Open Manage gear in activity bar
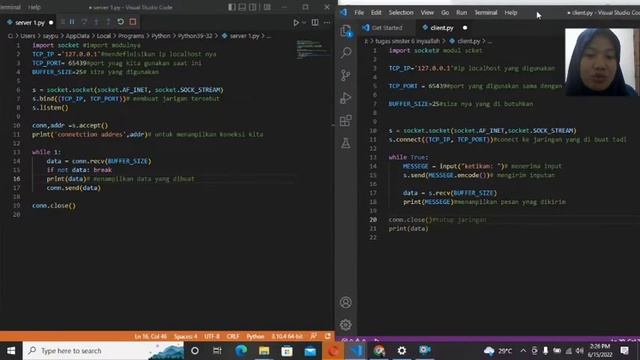Image resolution: width=640 pixels, height=360 pixels. (x=346, y=325)
